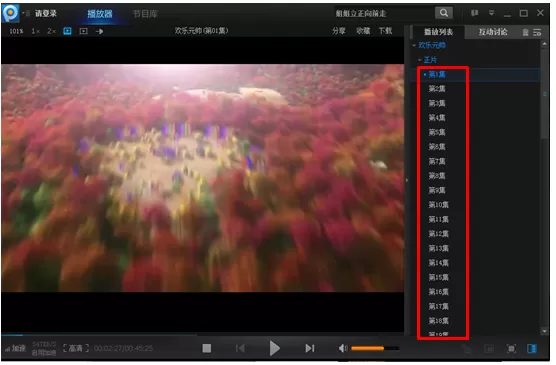Click the pin arrow icon in toolbar
The width and height of the screenshot is (556, 365).
(x=99, y=31)
